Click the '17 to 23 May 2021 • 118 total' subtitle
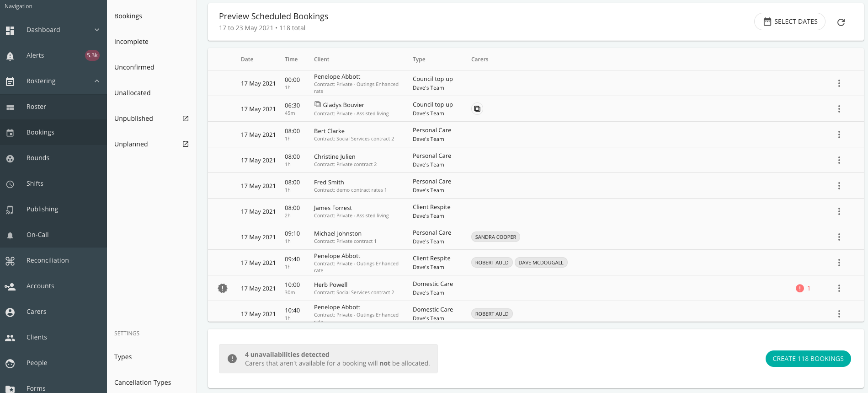 point(262,28)
